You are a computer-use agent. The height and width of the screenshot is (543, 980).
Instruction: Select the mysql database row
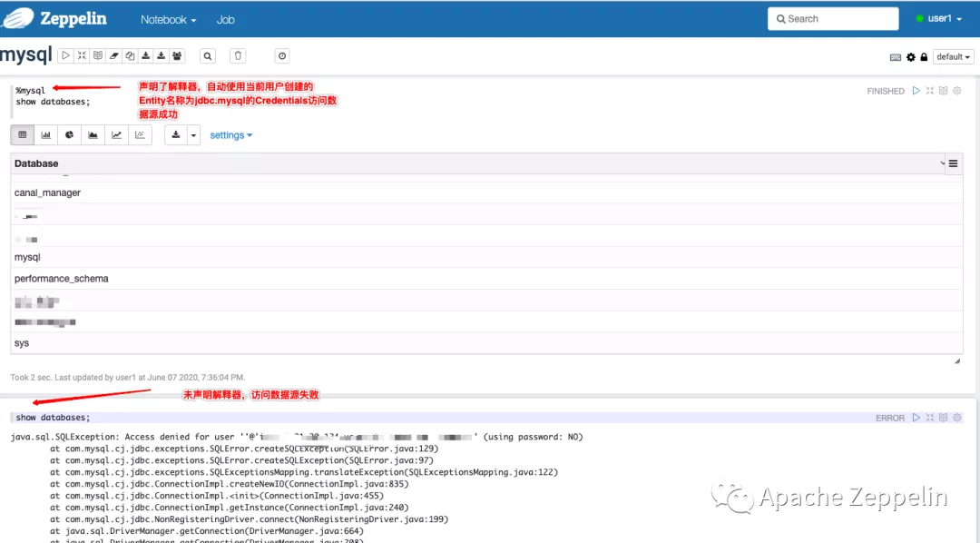tap(486, 257)
